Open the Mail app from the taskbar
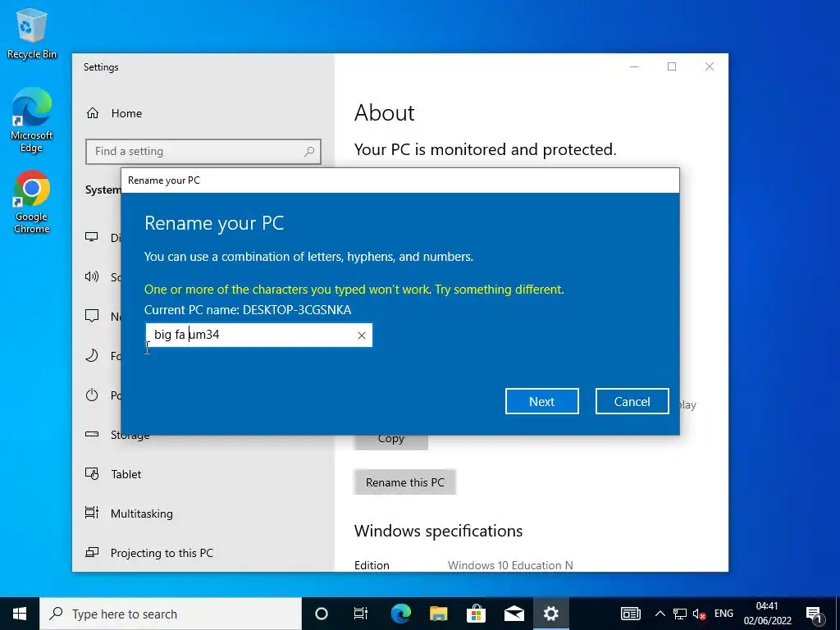The image size is (840, 630). [x=514, y=614]
